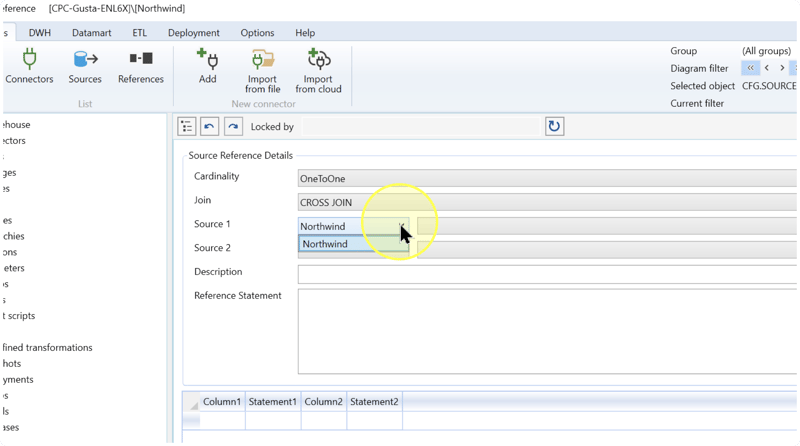
Task: Click the Locked by field
Action: [421, 127]
